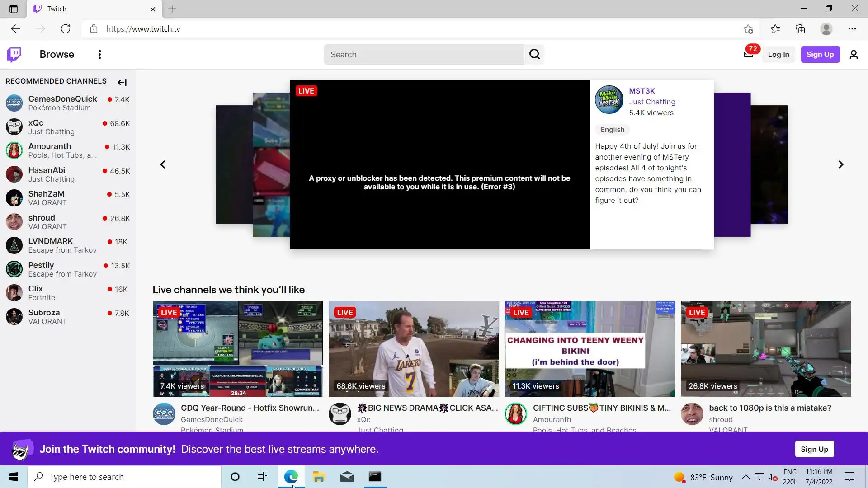Click Sign Up in purple banner
868x488 pixels.
pos(814,449)
